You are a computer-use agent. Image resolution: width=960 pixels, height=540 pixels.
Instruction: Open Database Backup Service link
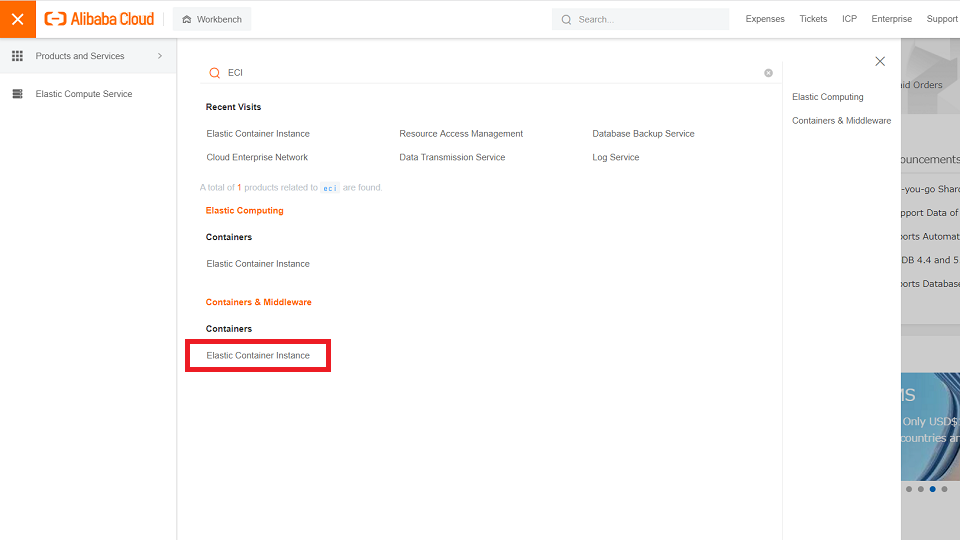(643, 133)
